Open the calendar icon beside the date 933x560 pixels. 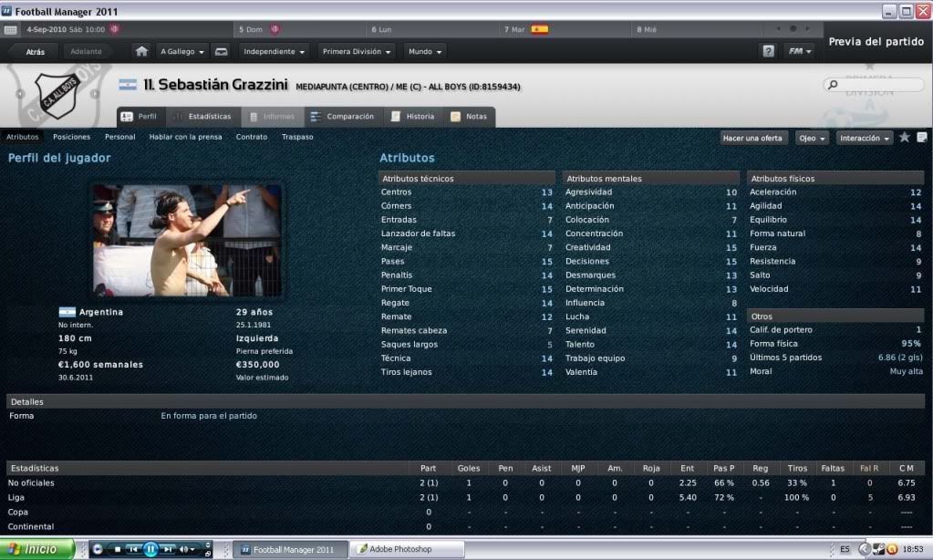tap(10, 29)
